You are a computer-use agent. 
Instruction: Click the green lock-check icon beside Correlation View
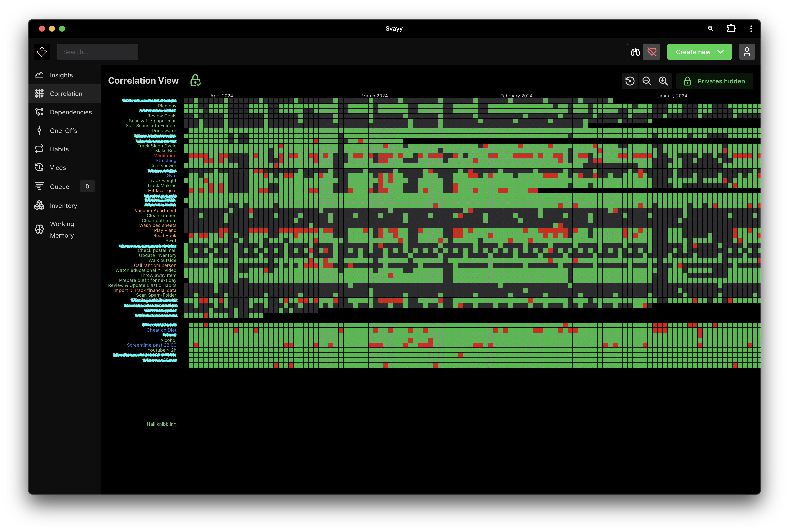click(196, 80)
